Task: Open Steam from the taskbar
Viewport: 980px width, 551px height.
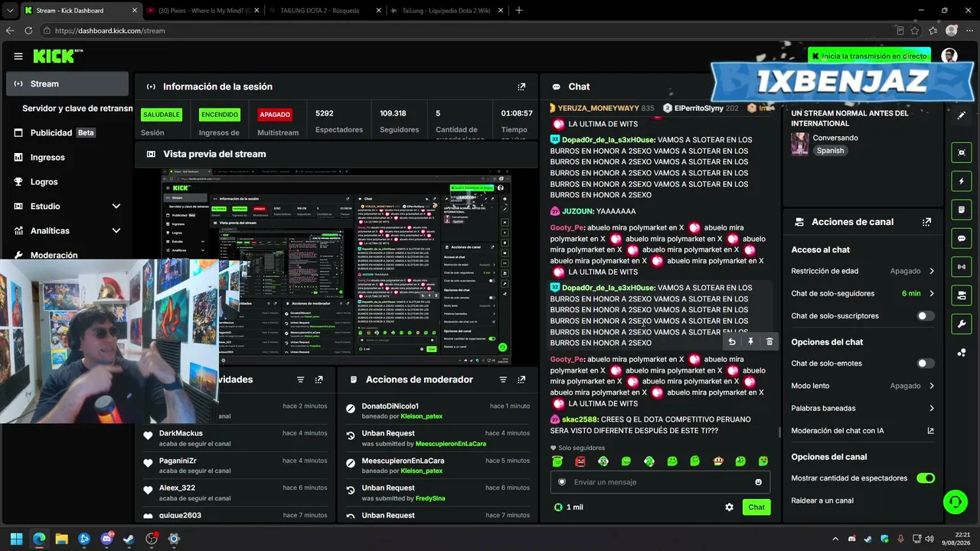Action: 129,539
